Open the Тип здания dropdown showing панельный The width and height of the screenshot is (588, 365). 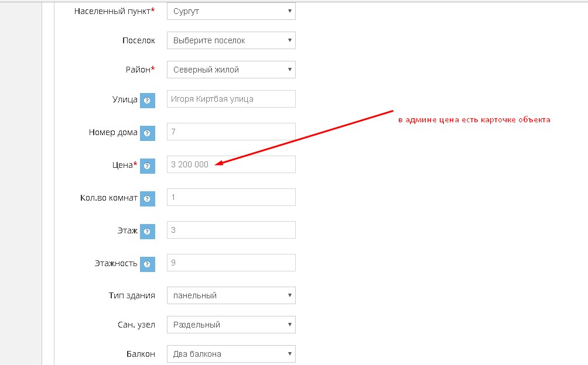click(231, 295)
